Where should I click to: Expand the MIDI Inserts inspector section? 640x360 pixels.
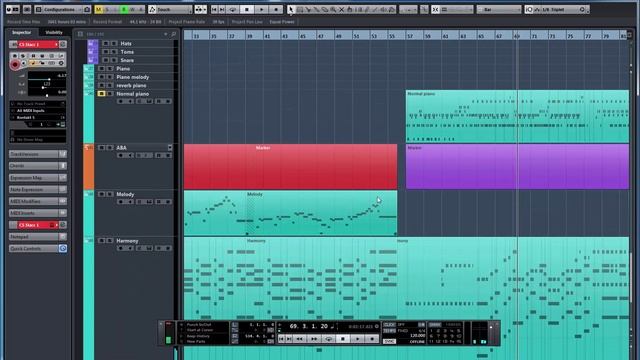click(x=38, y=213)
